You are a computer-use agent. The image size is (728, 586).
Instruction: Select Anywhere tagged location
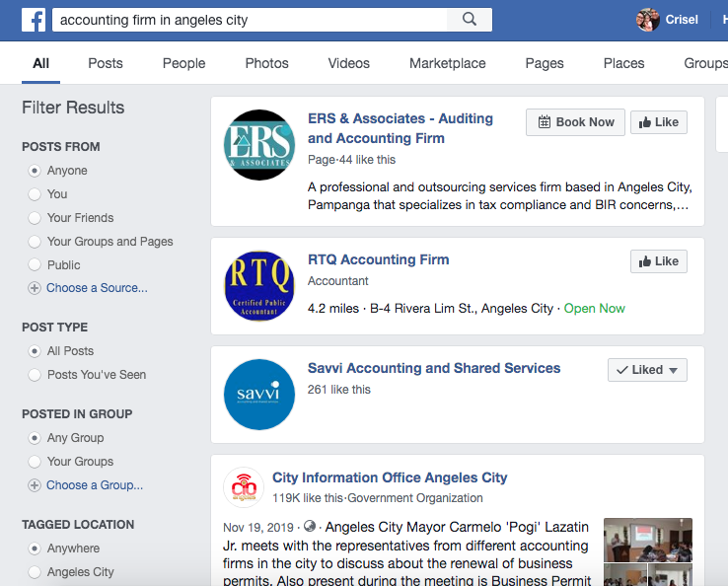click(x=35, y=549)
